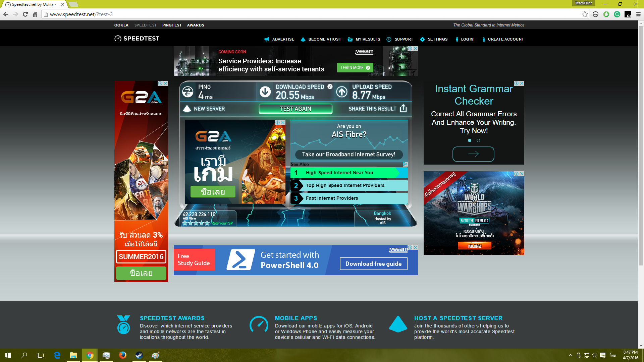Rate ISP with the fifth star
Viewport: 644px width, 362px height.
point(207,223)
